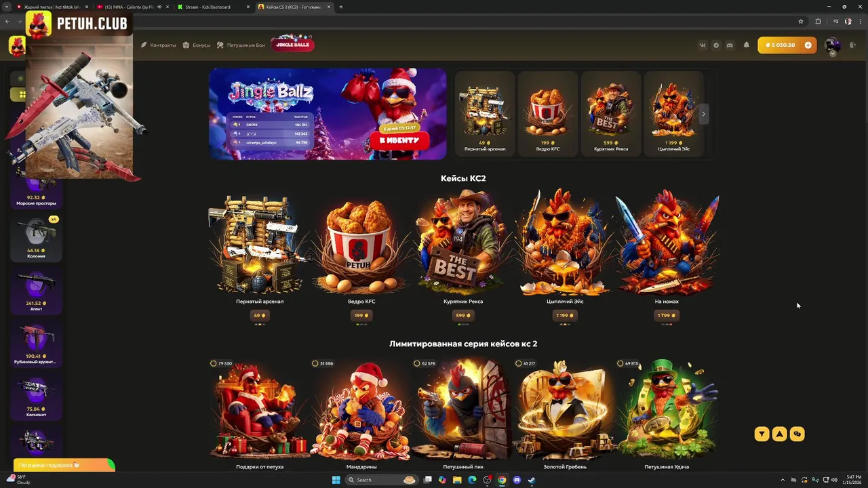868x488 pixels.
Task: Open the notifications bell
Action: coord(747,45)
